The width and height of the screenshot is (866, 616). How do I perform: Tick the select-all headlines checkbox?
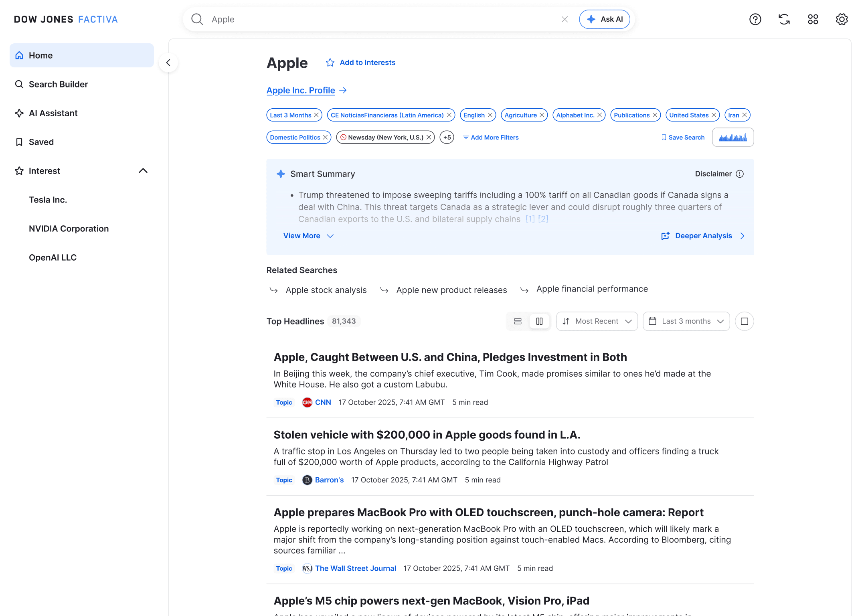click(x=744, y=321)
